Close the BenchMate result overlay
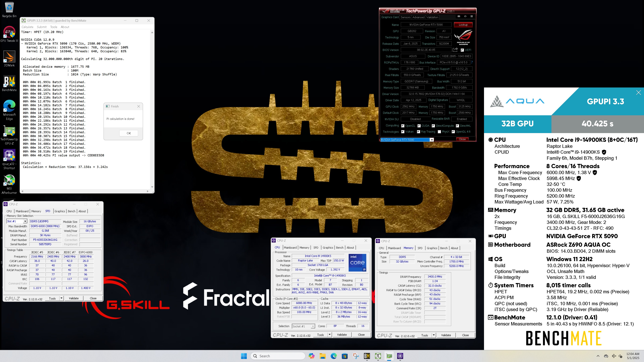This screenshot has height=362, width=644. [638, 93]
